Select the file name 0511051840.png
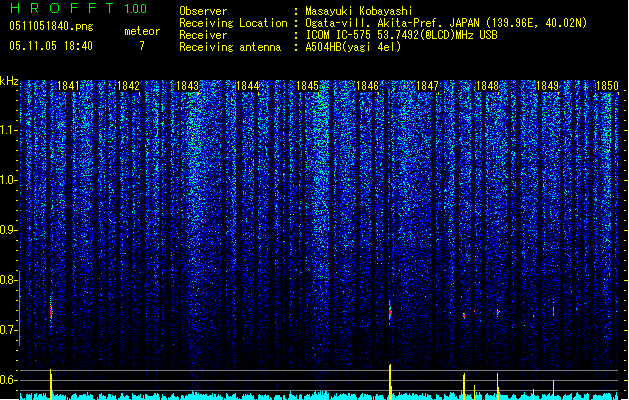The image size is (629, 400). coord(51,27)
